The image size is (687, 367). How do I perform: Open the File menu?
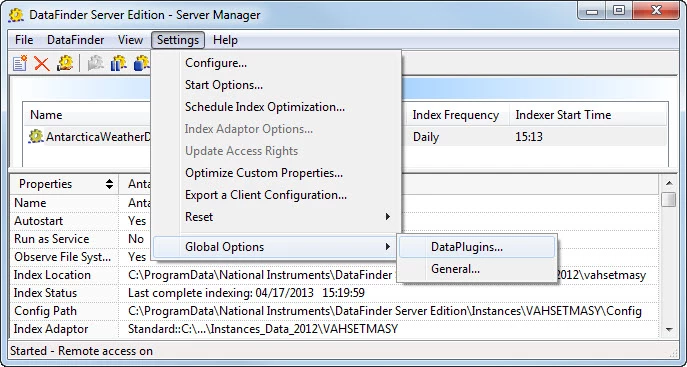[24, 40]
